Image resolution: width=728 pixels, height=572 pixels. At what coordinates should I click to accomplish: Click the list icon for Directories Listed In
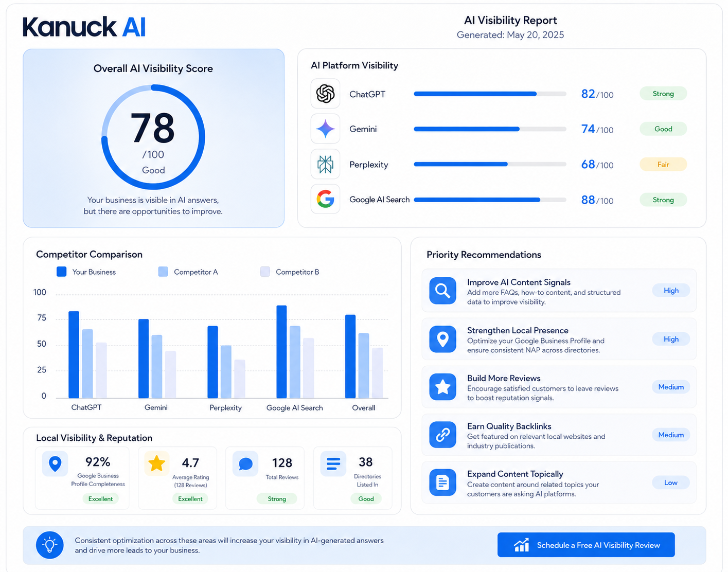click(x=333, y=464)
